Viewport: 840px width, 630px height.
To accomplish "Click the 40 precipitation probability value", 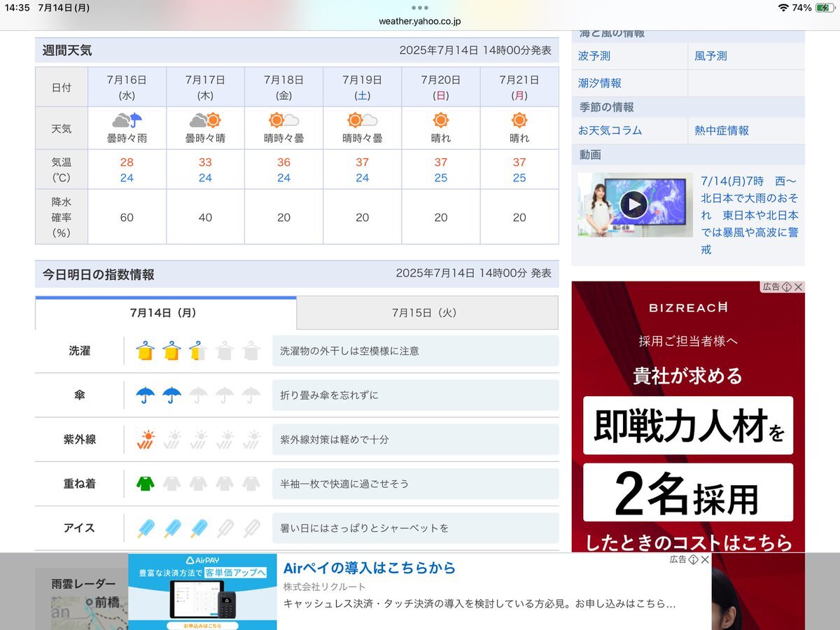I will point(205,218).
